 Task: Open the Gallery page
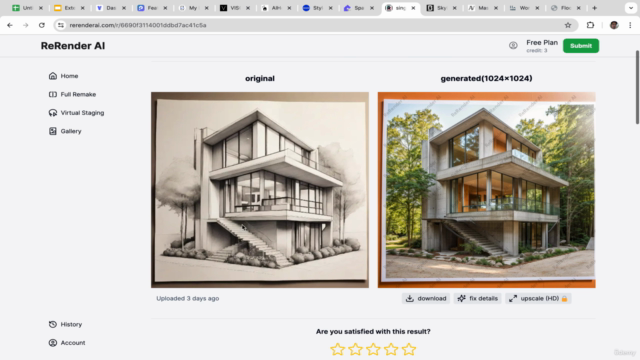click(65, 131)
